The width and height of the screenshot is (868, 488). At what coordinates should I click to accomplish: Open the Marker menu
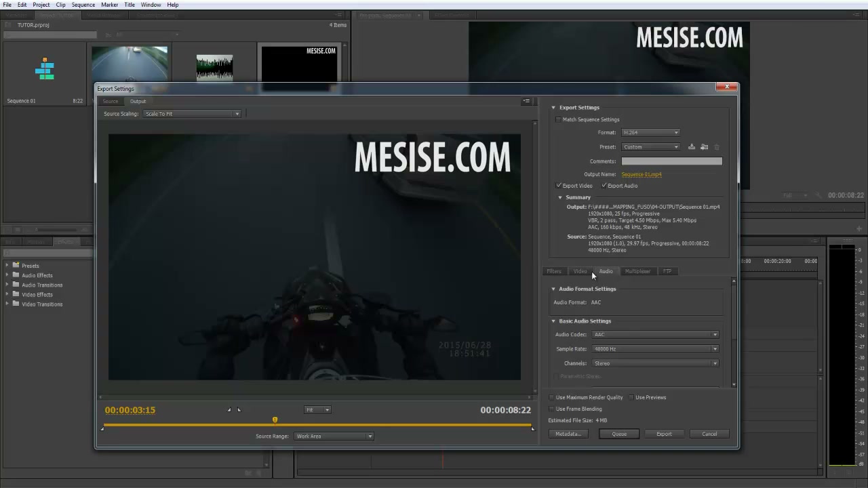tap(109, 5)
